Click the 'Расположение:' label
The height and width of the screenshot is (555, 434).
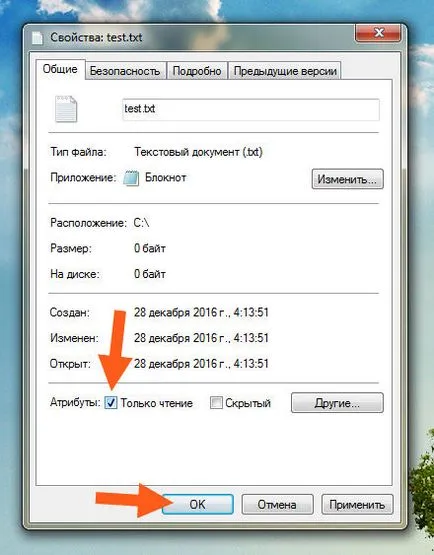point(88,223)
